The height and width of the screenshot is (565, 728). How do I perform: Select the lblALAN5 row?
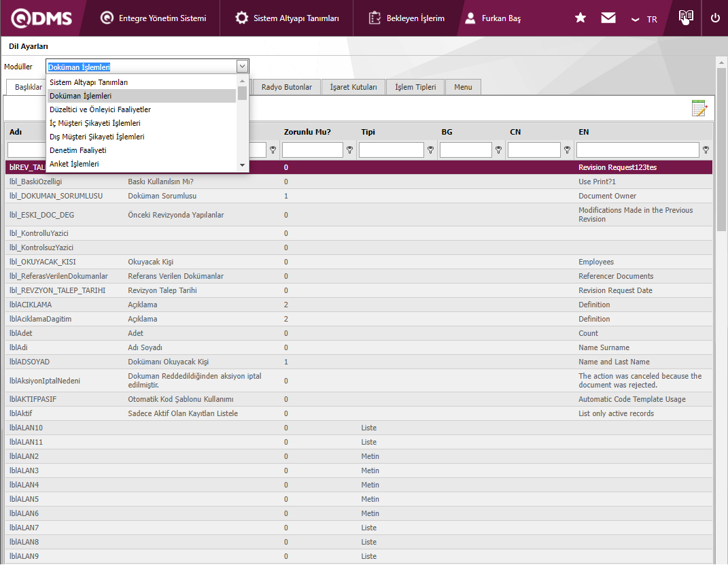tap(359, 499)
